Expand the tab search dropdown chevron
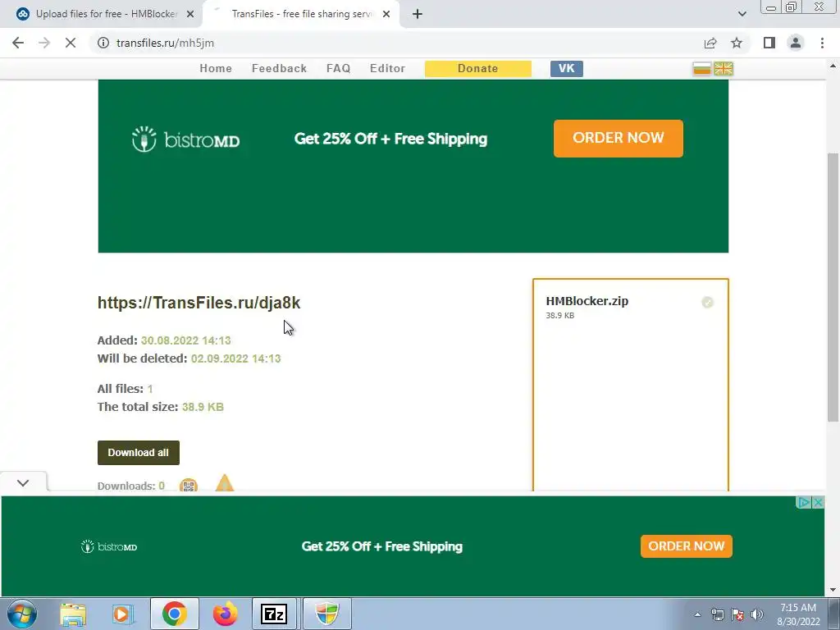The image size is (840, 630). [x=742, y=14]
